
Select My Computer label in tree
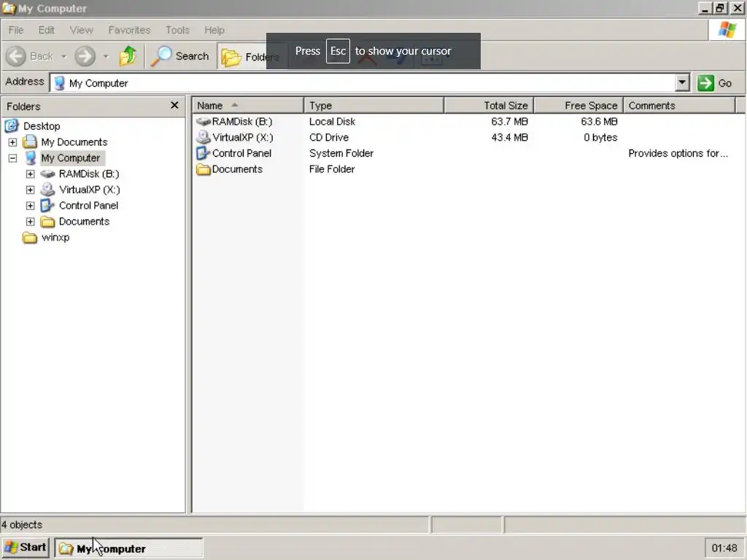(x=71, y=158)
